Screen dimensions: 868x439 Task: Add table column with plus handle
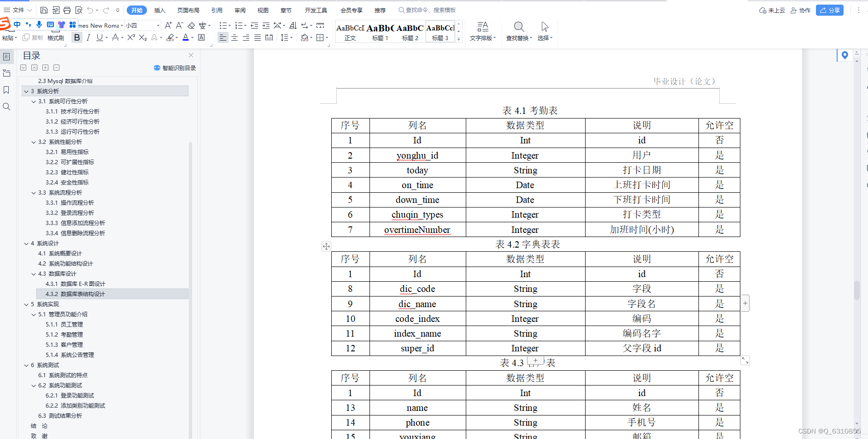[x=745, y=303]
